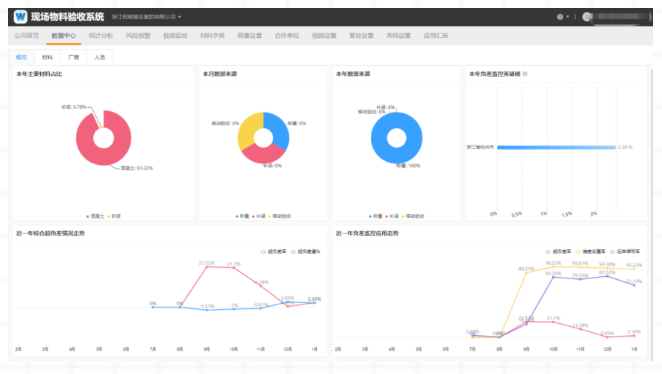
Task: Toggle the purple-line legend in the right line chart
Action: 625,252
